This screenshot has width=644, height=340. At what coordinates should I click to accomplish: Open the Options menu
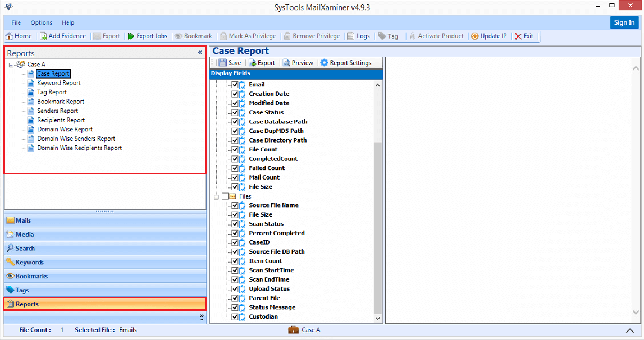pos(41,22)
